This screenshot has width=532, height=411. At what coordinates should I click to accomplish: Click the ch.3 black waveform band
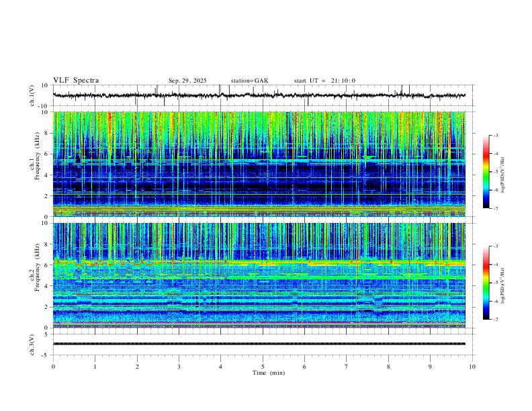click(x=259, y=344)
